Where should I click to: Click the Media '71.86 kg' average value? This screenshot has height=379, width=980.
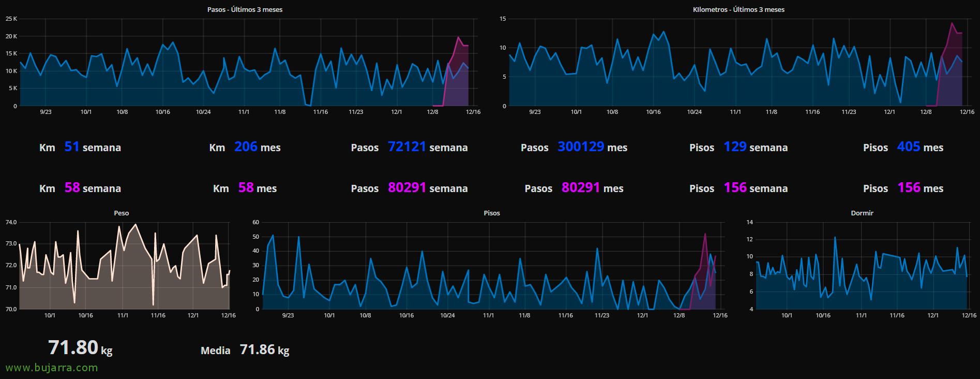[264, 350]
